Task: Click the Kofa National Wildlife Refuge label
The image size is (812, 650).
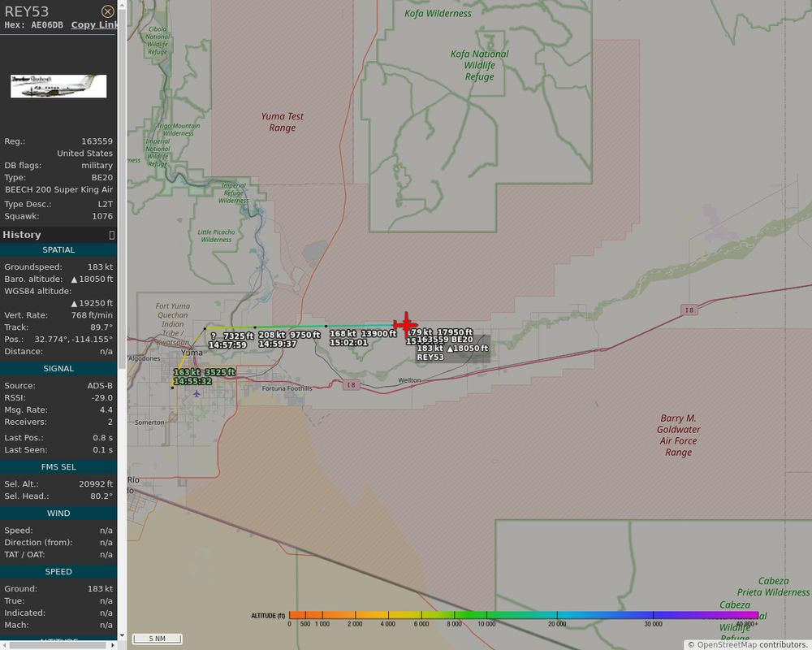Action: [480, 65]
